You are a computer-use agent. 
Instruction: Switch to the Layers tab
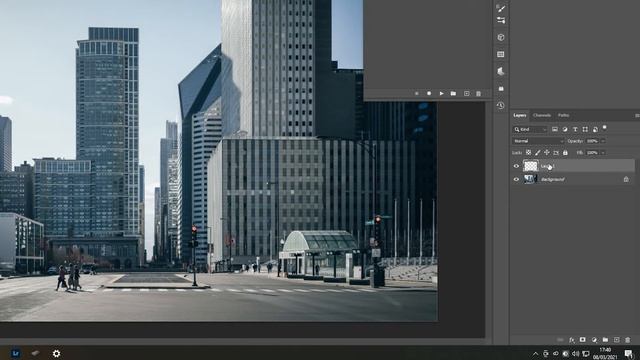520,116
